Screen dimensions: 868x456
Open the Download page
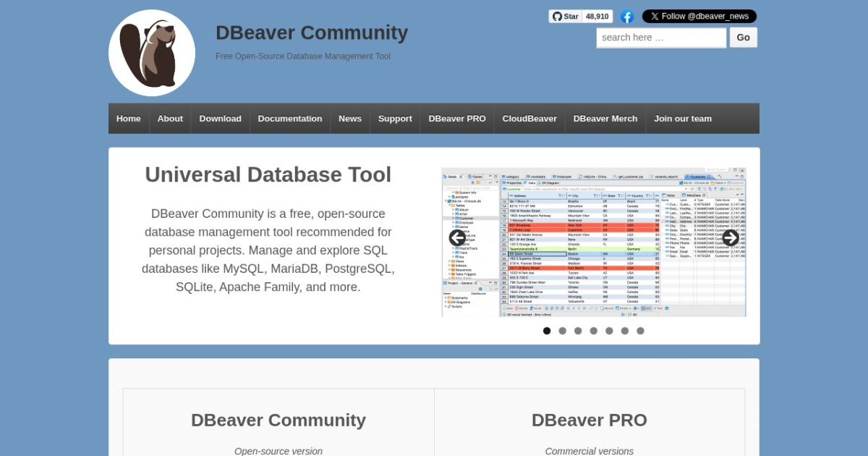point(220,118)
